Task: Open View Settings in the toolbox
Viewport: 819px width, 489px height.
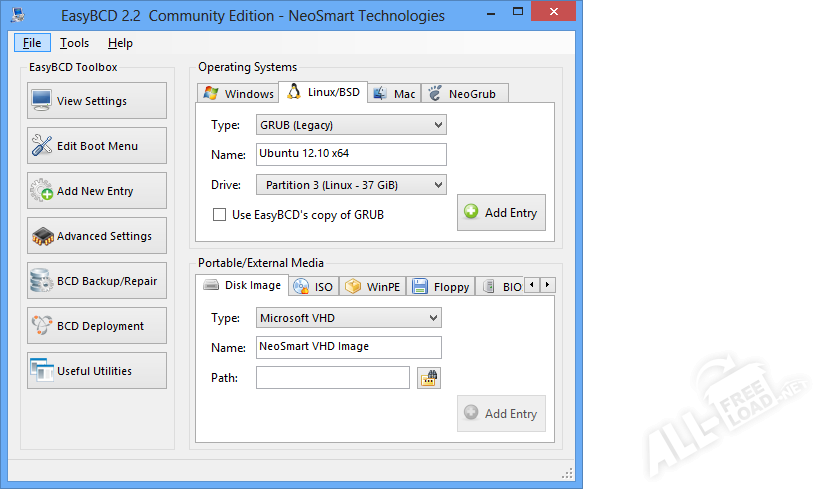Action: click(97, 101)
